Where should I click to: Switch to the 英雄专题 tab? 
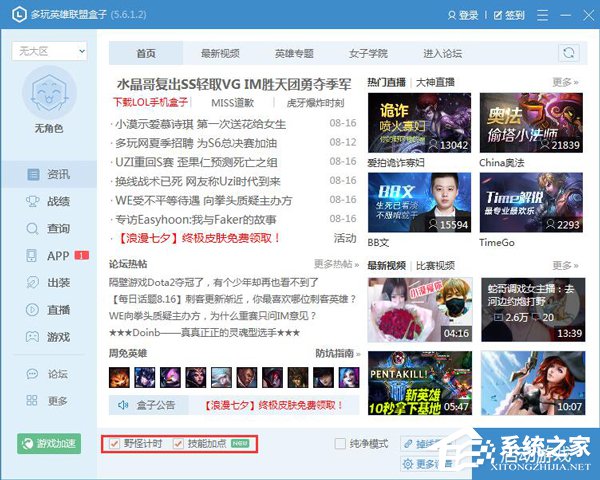[294, 53]
